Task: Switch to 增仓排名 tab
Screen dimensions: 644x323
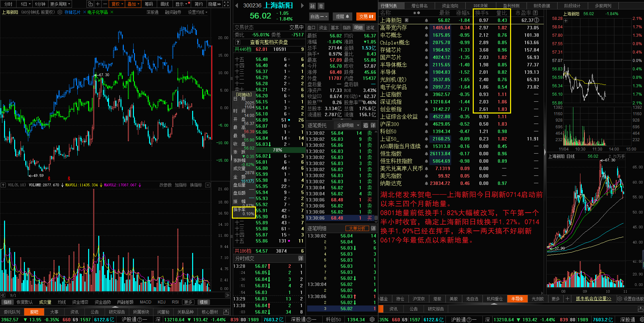Action: (x=419, y=6)
